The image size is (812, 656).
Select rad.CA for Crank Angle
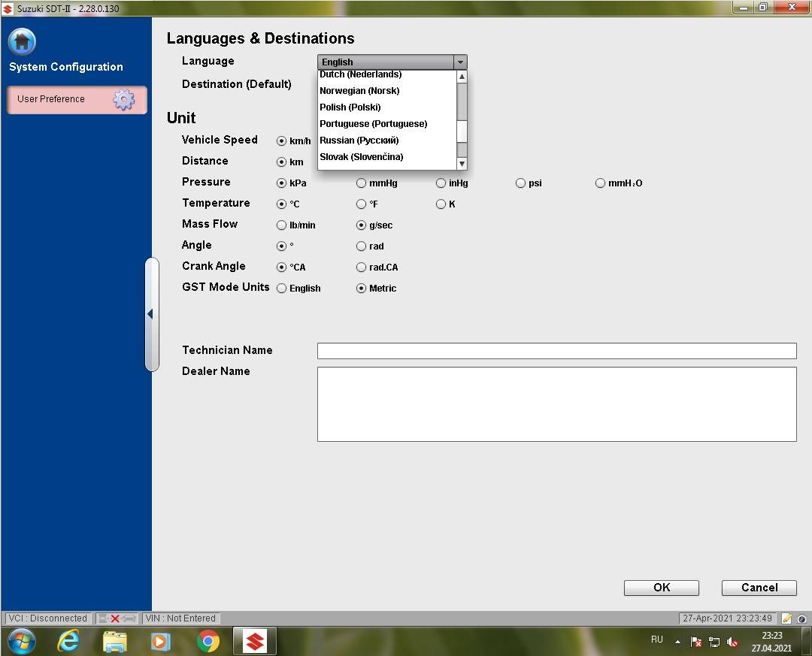tap(361, 268)
